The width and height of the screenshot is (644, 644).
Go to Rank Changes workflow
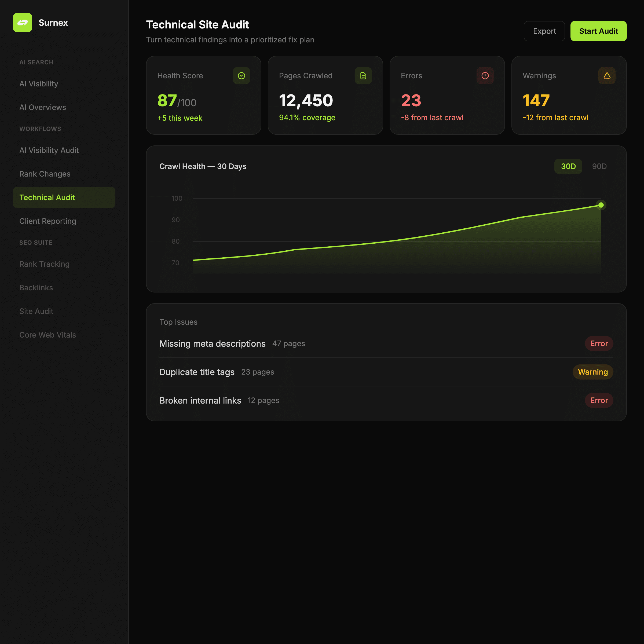(45, 174)
